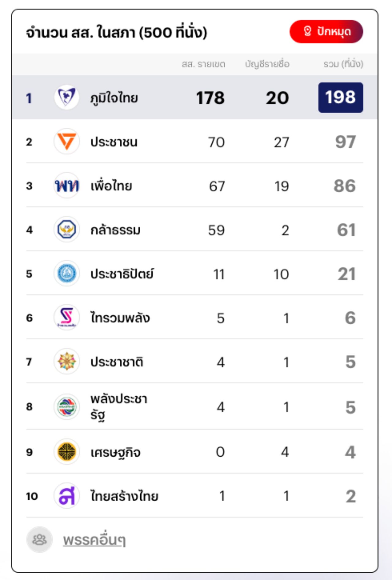This screenshot has width=392, height=580.
Task: Click the ภูมิใจไทย party logo
Action: [x=67, y=97]
